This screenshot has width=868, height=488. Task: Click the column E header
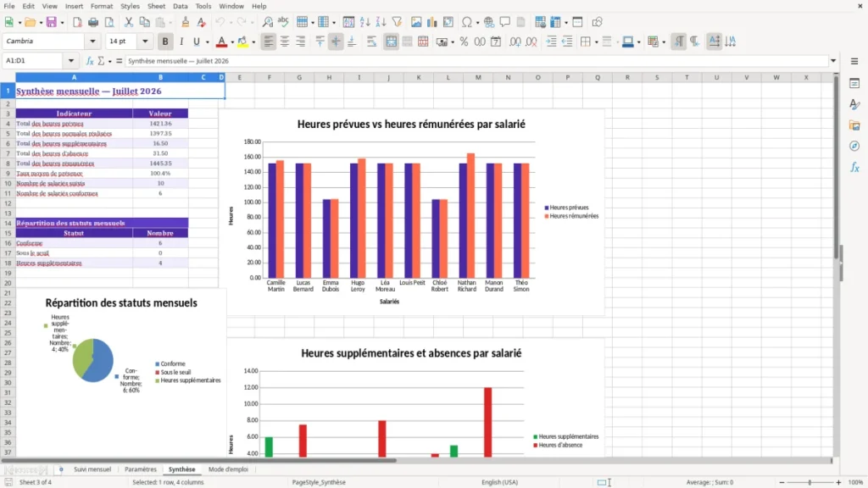pyautogui.click(x=239, y=77)
